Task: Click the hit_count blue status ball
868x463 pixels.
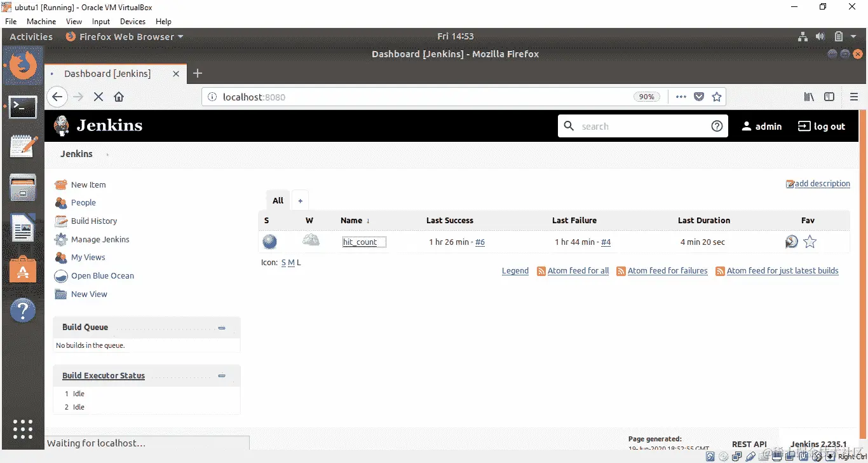Action: [x=269, y=242]
